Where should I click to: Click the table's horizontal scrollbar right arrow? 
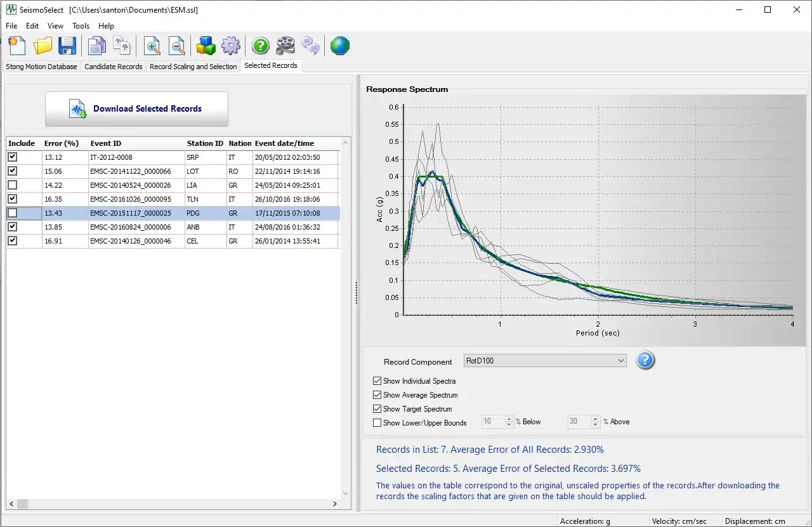[x=335, y=504]
